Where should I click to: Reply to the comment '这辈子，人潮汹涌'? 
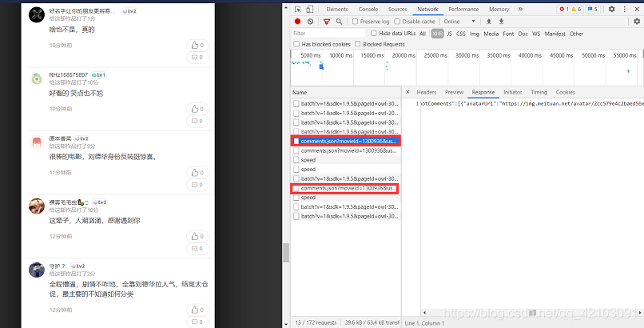197,248
